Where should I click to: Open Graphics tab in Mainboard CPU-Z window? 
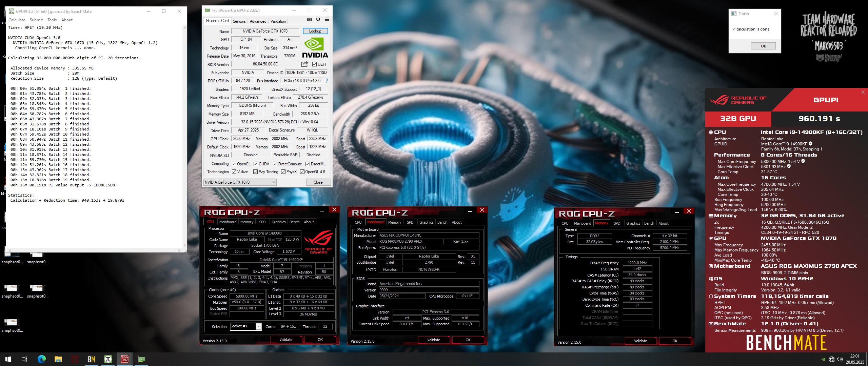(x=426, y=222)
